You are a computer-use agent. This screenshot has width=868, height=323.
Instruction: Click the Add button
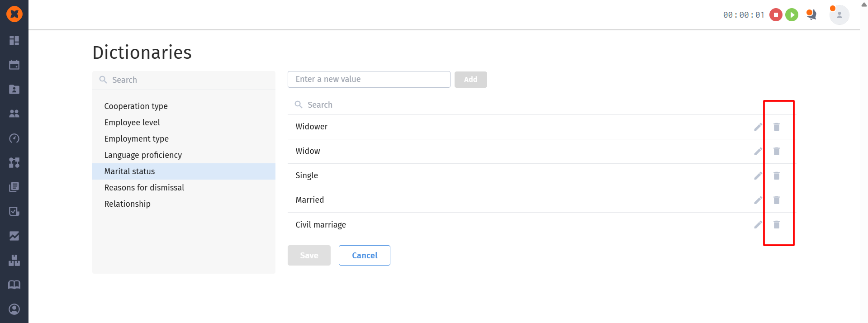click(470, 80)
